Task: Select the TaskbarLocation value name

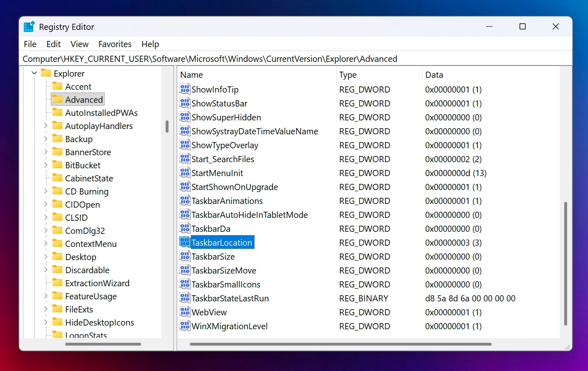Action: point(222,242)
